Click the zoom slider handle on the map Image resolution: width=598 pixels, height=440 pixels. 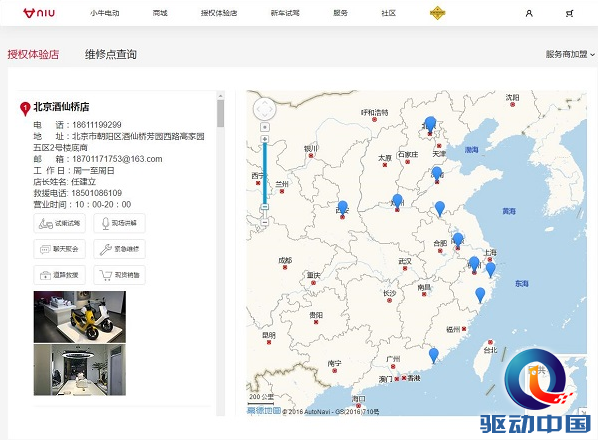265,207
